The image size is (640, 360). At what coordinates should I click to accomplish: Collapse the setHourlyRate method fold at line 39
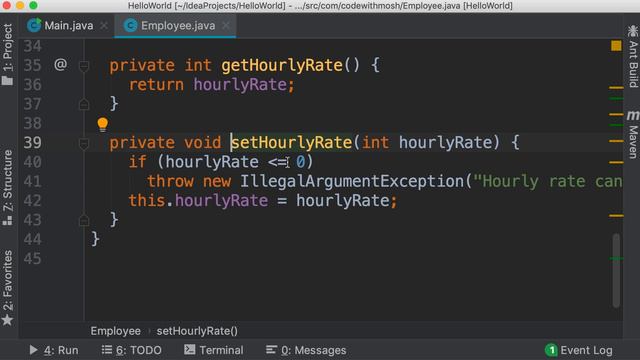(x=84, y=143)
